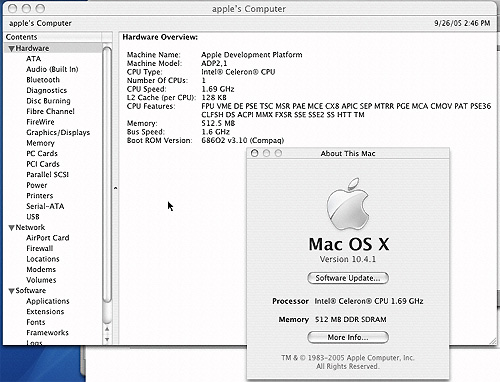Minimize the About This Mac window
The image size is (500, 382).
(266, 153)
